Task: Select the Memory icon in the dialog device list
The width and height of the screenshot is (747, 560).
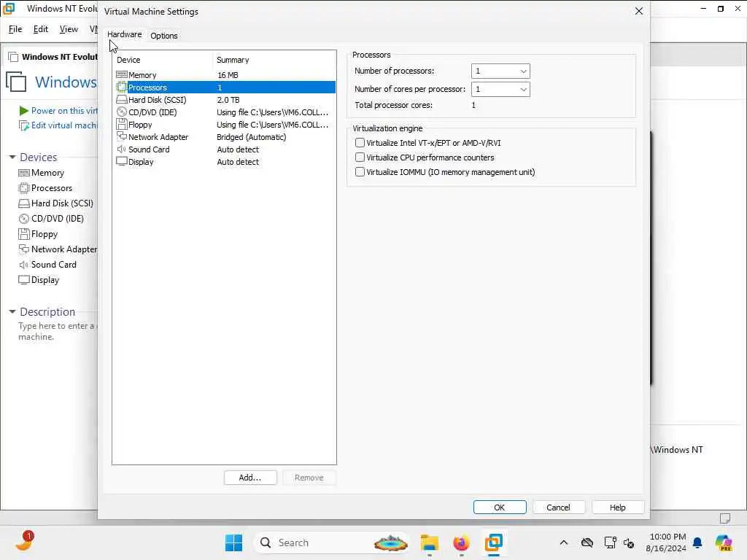Action: coord(122,75)
